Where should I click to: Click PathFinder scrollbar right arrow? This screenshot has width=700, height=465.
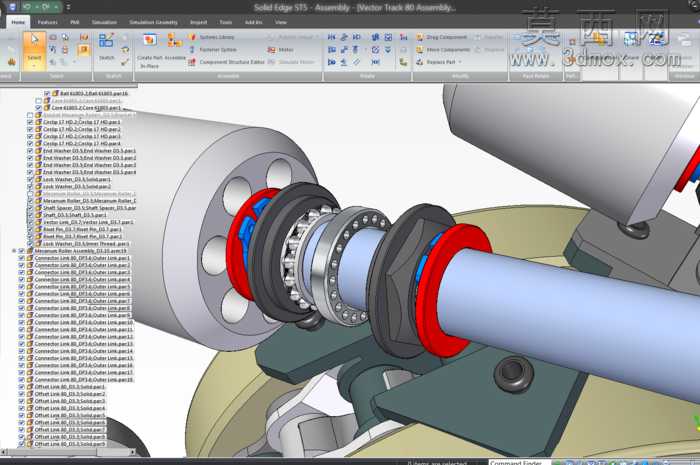(x=133, y=452)
